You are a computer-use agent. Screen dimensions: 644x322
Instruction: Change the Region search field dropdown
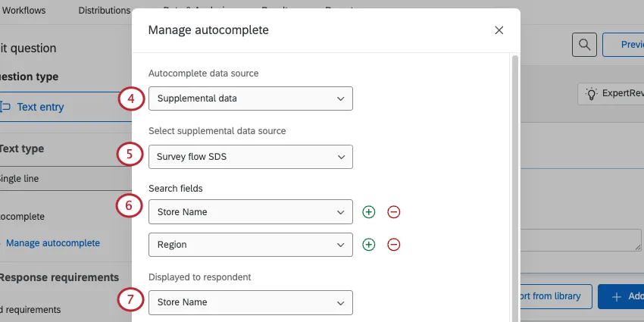coord(251,245)
